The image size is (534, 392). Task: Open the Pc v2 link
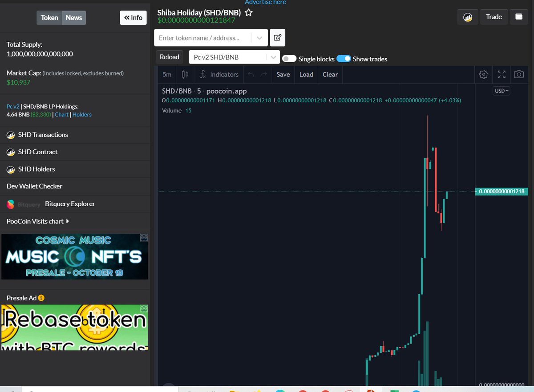pos(13,107)
